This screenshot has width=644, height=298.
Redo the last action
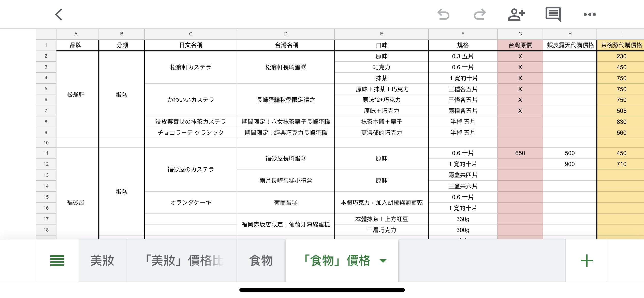coord(480,15)
